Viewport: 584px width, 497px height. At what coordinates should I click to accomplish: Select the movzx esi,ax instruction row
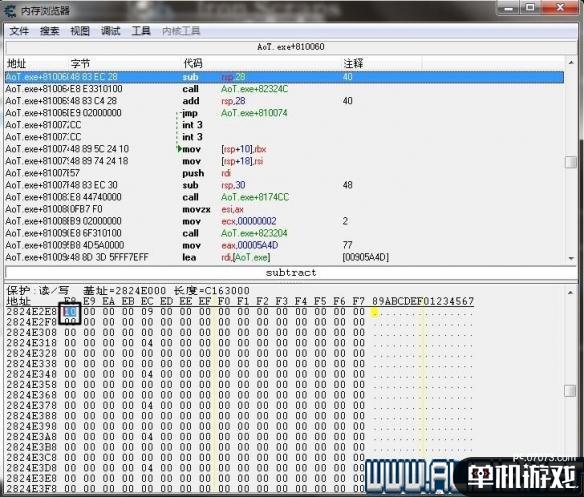click(284, 209)
